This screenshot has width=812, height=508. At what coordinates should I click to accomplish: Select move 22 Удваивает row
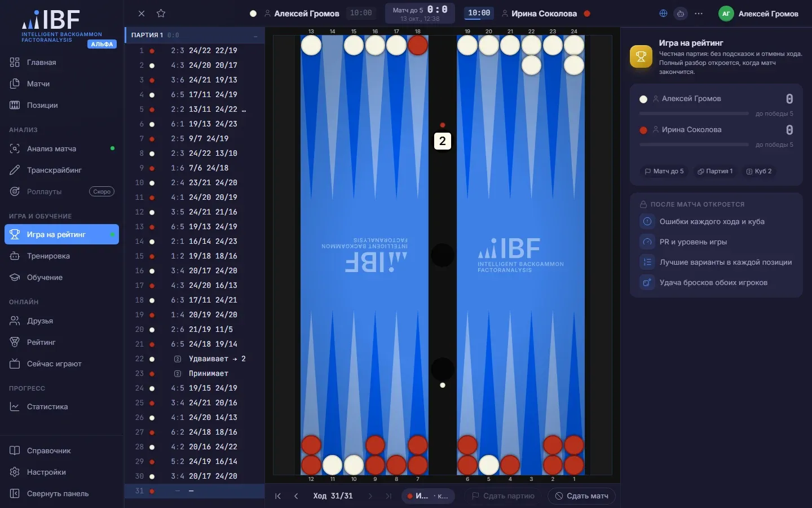point(195,358)
